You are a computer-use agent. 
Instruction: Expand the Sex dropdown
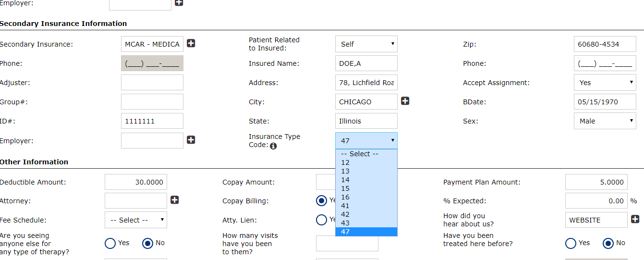click(605, 121)
